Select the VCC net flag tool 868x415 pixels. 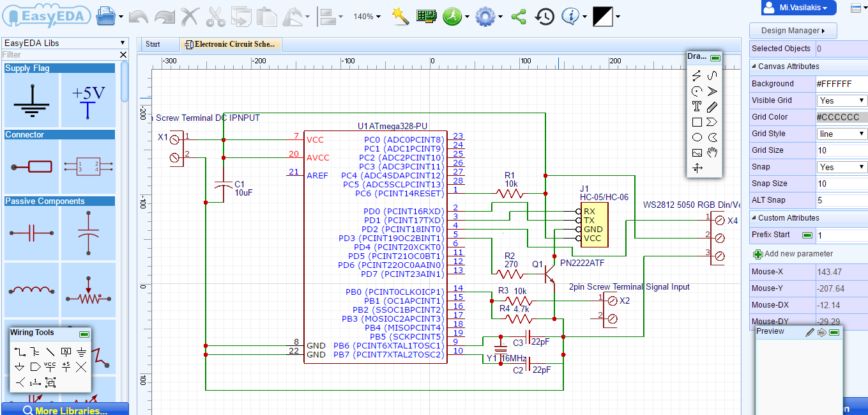click(x=50, y=366)
